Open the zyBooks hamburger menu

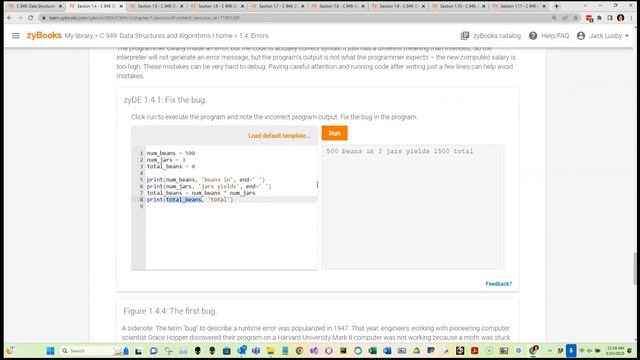coord(16,36)
